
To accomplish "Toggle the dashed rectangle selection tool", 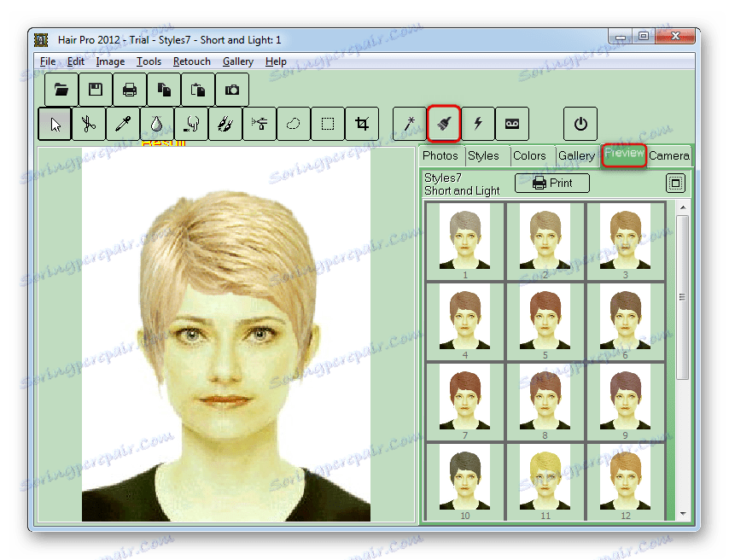I will point(328,124).
